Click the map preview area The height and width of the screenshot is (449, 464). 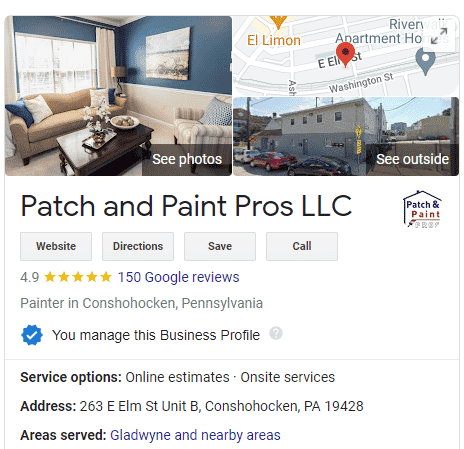pyautogui.click(x=346, y=56)
